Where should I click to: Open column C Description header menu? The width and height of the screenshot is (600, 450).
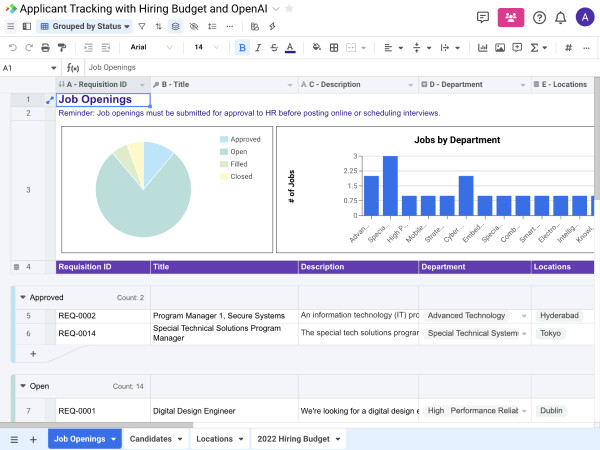pos(411,85)
